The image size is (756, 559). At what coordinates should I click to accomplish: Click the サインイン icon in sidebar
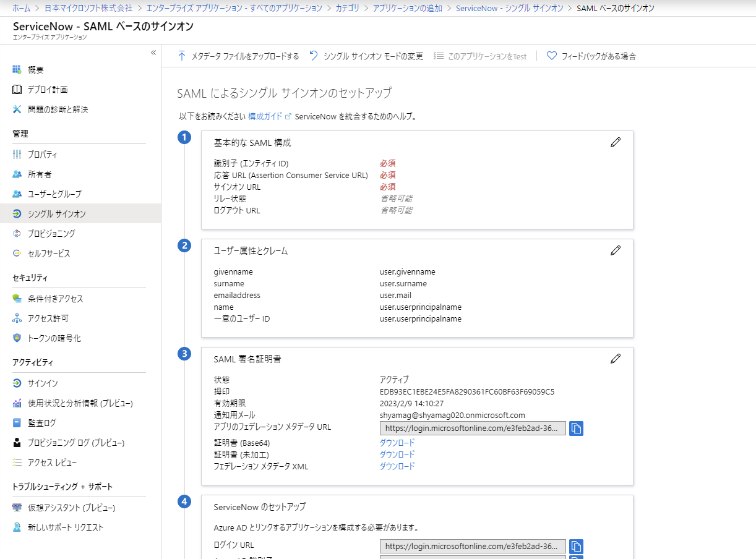tap(17, 383)
